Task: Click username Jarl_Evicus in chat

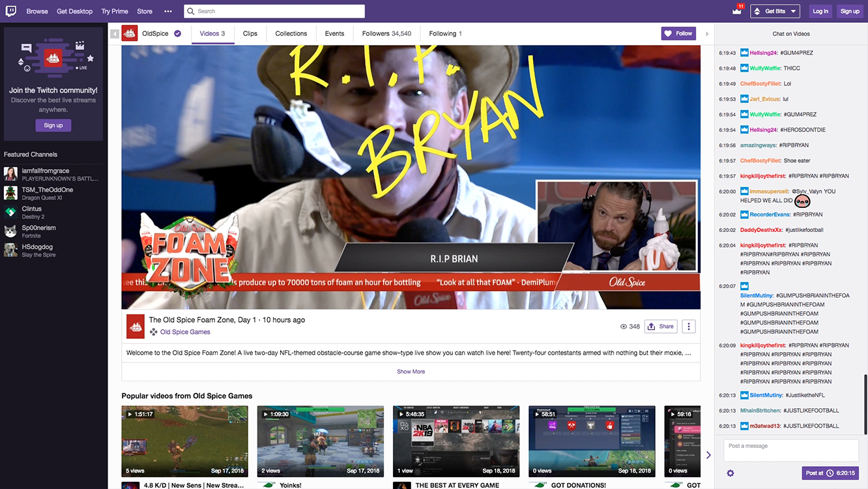Action: pyautogui.click(x=764, y=99)
